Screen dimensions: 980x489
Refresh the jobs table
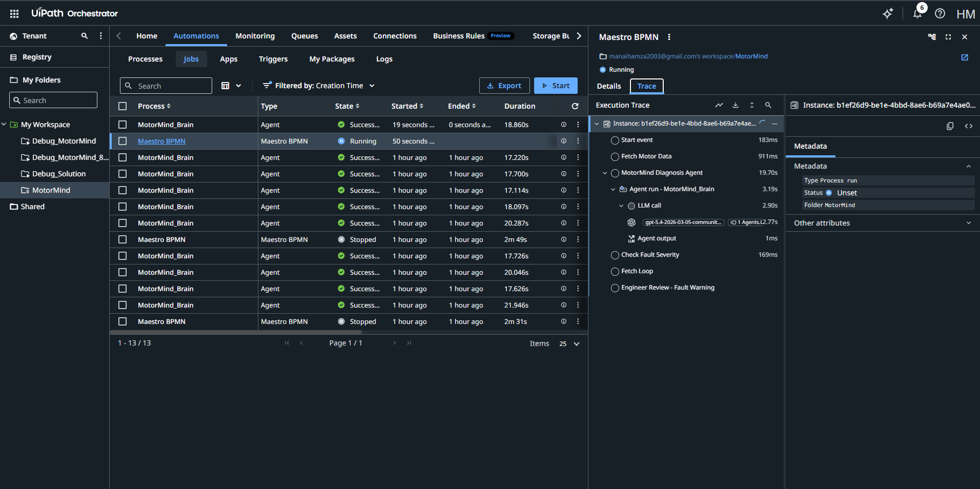[575, 106]
